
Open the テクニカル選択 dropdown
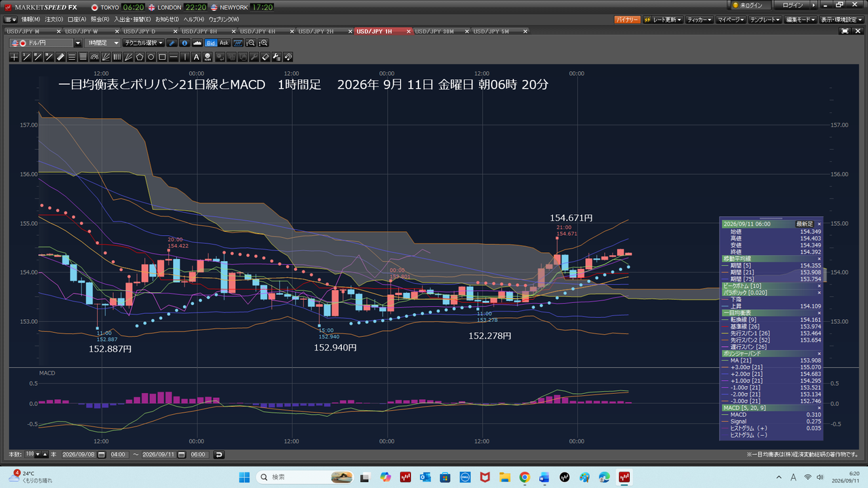[x=143, y=43]
